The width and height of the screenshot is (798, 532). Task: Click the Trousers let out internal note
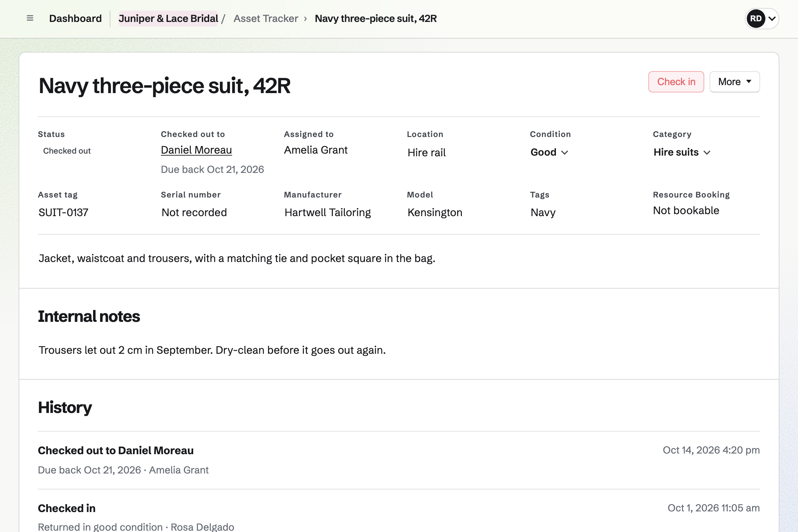[x=212, y=350]
